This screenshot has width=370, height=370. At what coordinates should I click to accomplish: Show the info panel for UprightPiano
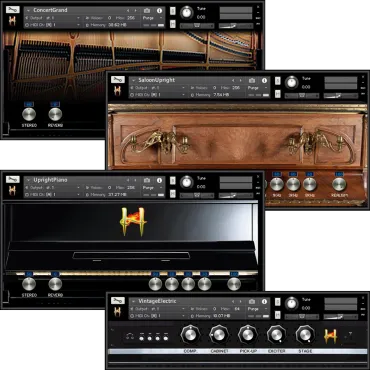(x=159, y=180)
